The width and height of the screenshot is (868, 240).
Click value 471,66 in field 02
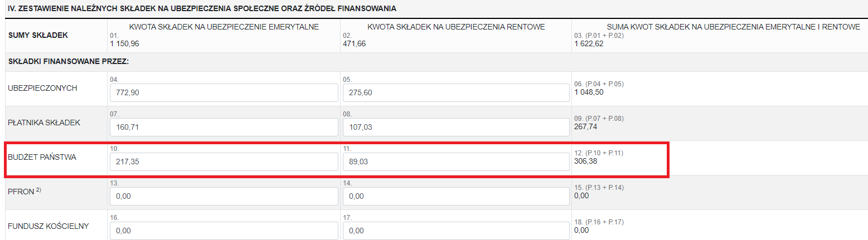click(x=354, y=43)
